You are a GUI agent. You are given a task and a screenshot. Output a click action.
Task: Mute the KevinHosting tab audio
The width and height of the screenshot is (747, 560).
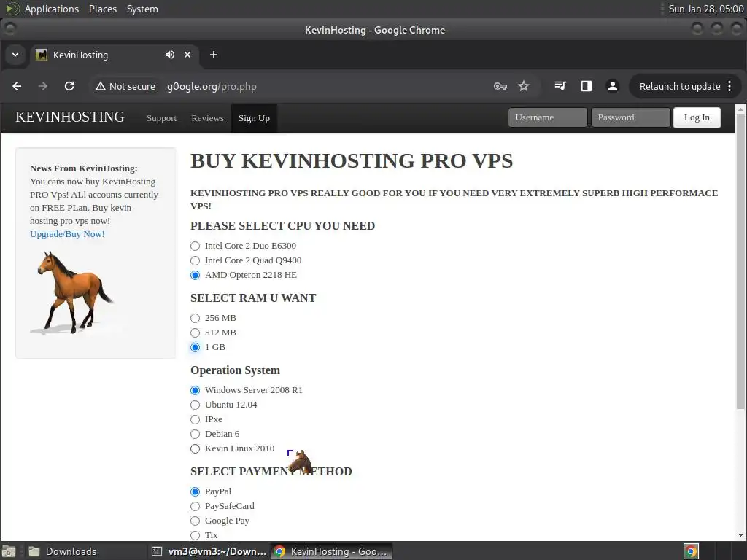tap(169, 55)
